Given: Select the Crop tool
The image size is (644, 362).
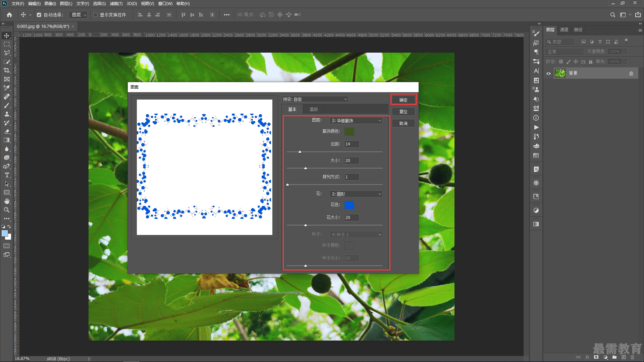Looking at the screenshot, I should coord(7,70).
